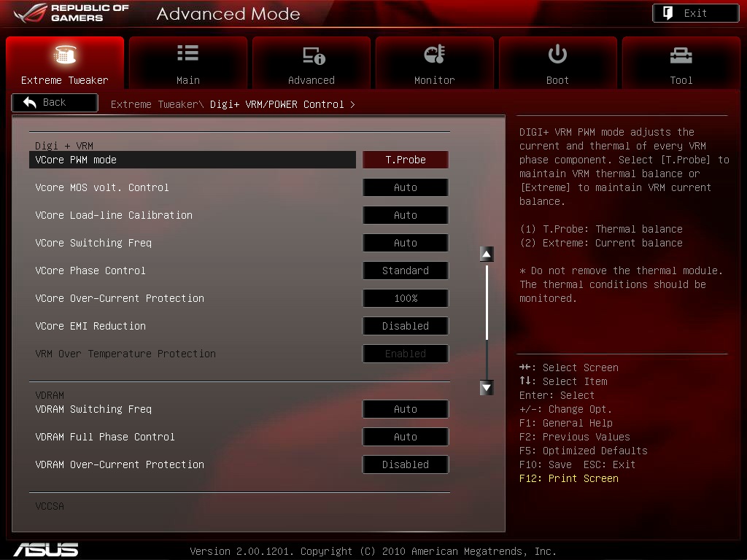This screenshot has width=747, height=560.
Task: Click the Exit door icon
Action: coord(668,13)
